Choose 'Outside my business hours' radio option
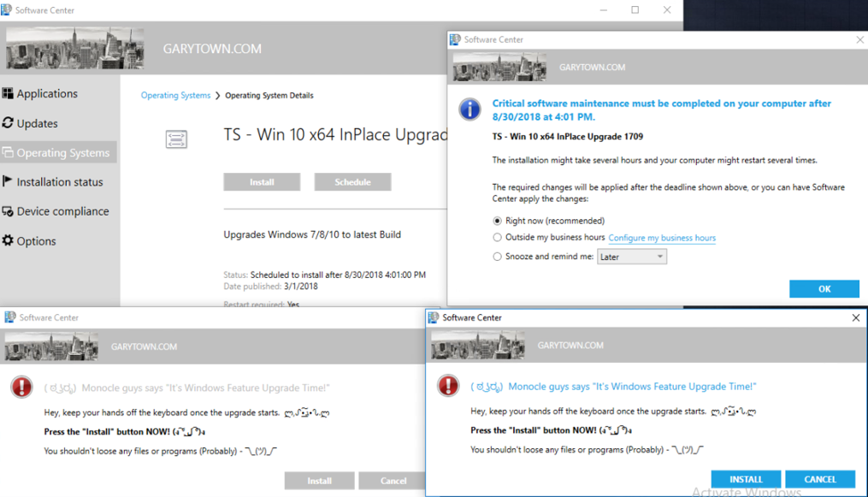Viewport: 868px width, 497px height. click(x=498, y=238)
